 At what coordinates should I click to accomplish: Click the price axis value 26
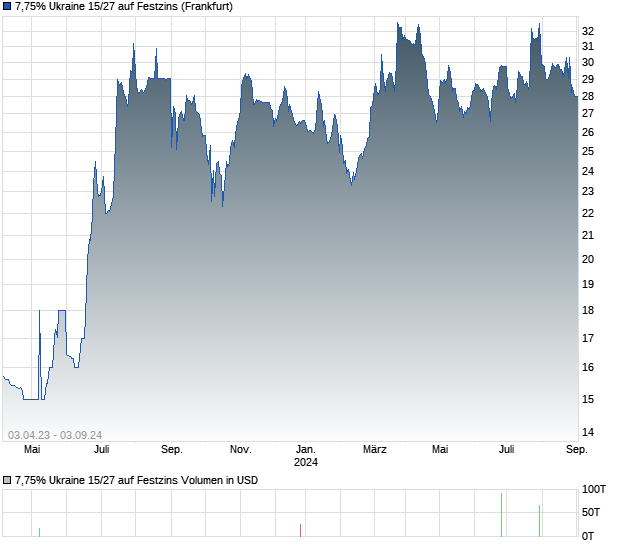[x=588, y=132]
